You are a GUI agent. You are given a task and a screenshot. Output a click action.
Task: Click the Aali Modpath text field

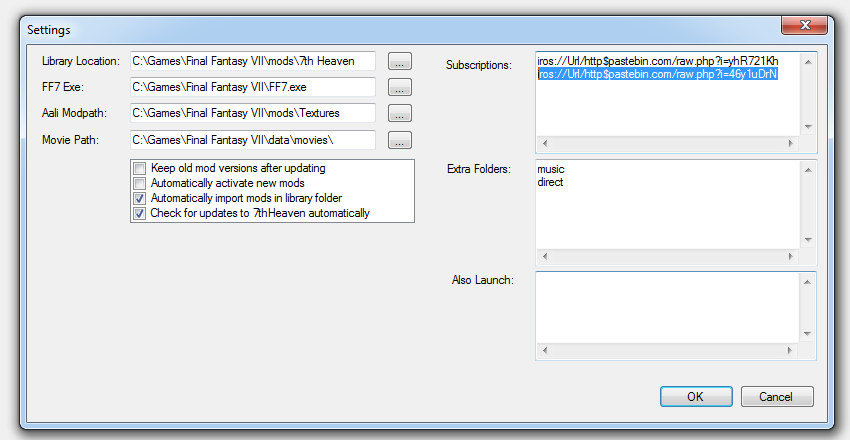point(253,113)
